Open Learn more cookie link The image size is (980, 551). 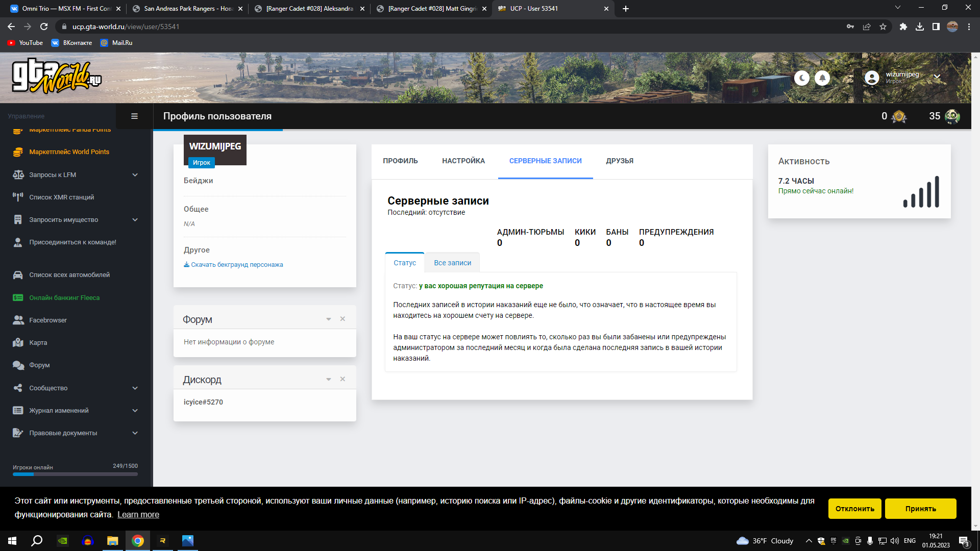(138, 515)
